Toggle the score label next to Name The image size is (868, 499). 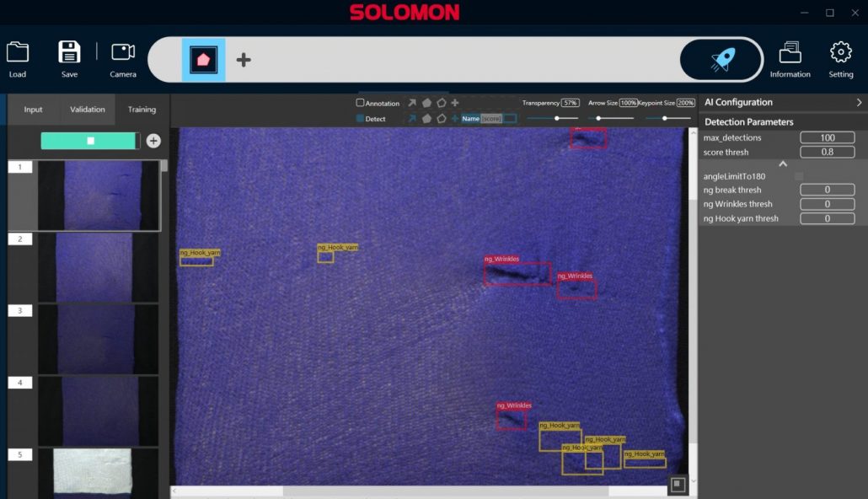pyautogui.click(x=490, y=118)
